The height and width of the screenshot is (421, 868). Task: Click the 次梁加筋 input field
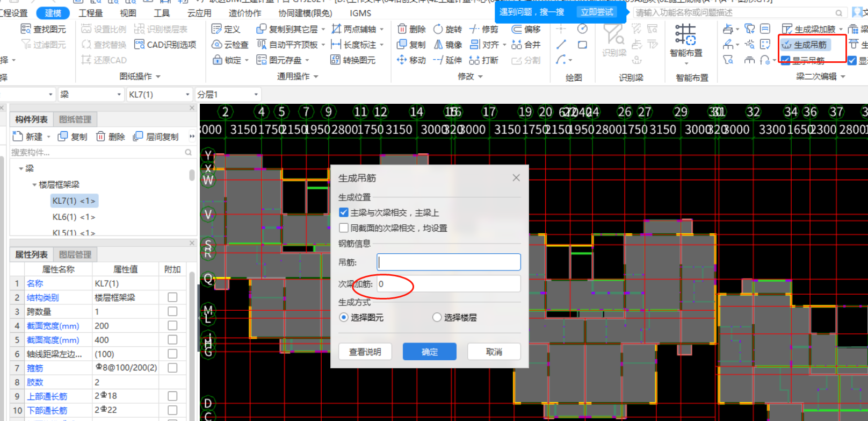click(x=449, y=284)
